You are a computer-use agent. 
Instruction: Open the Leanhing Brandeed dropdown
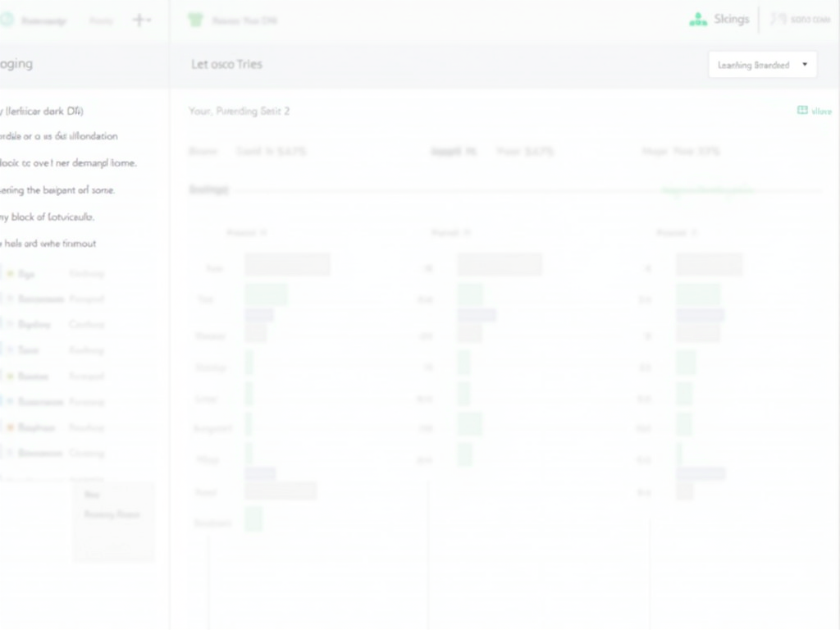(762, 65)
